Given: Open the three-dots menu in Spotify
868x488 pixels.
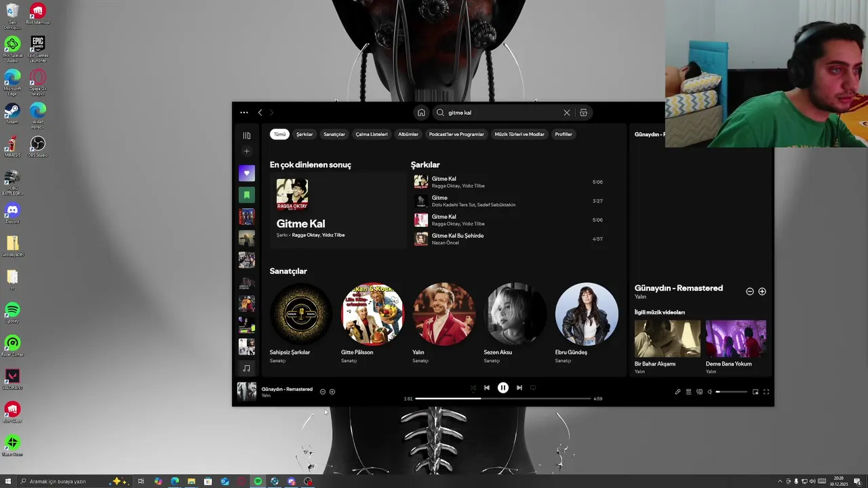Looking at the screenshot, I should click(244, 113).
